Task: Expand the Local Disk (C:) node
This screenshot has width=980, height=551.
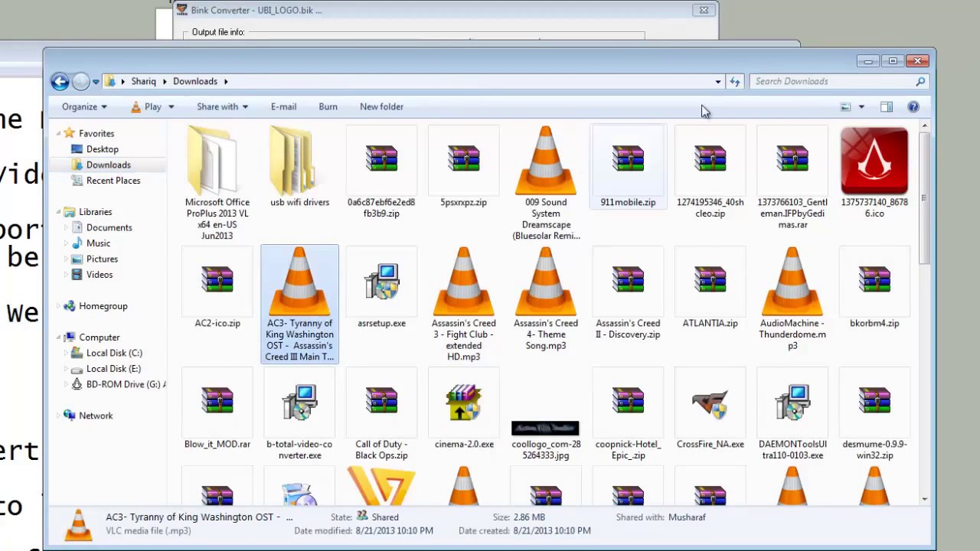Action: pos(66,354)
